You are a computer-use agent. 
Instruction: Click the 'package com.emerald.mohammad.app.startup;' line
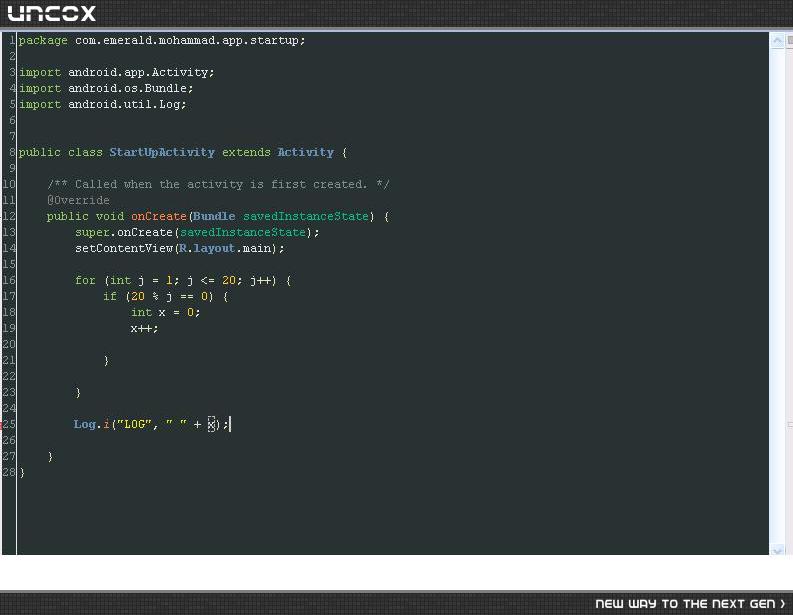click(x=162, y=40)
